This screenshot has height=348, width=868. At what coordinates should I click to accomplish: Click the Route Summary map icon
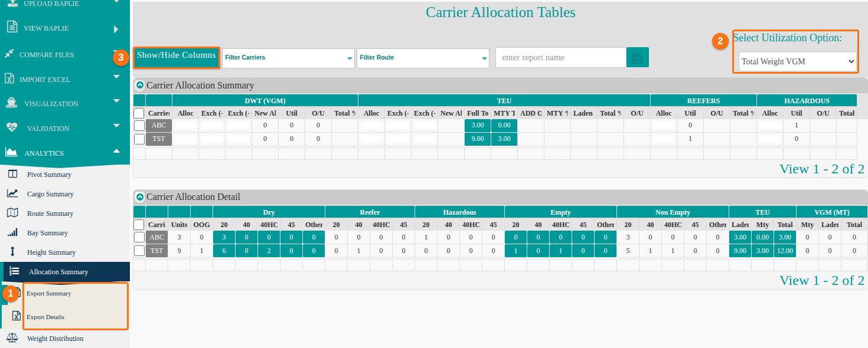click(x=12, y=213)
